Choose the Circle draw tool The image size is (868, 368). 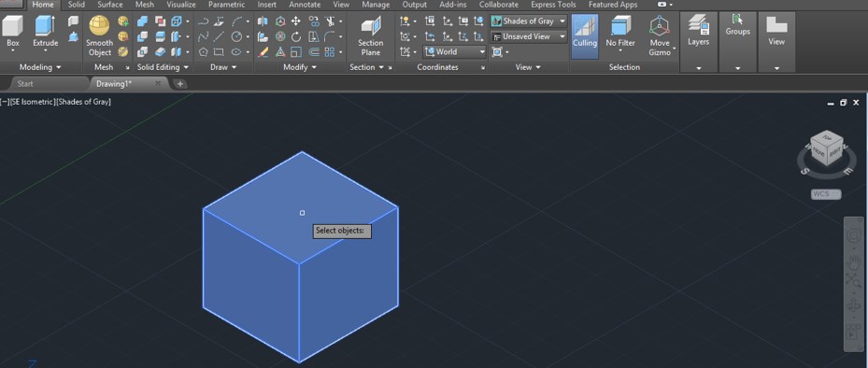pos(236,37)
